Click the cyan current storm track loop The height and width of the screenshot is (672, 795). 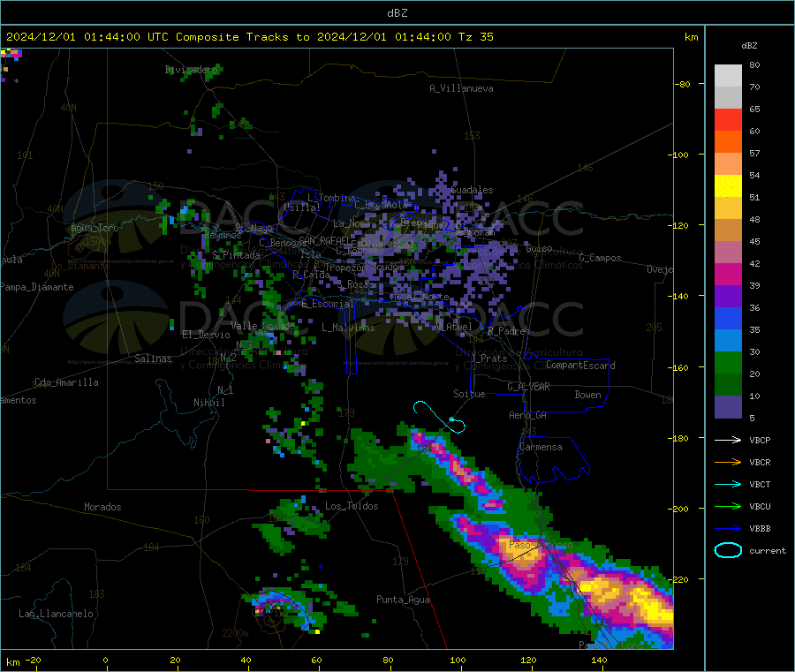point(439,417)
